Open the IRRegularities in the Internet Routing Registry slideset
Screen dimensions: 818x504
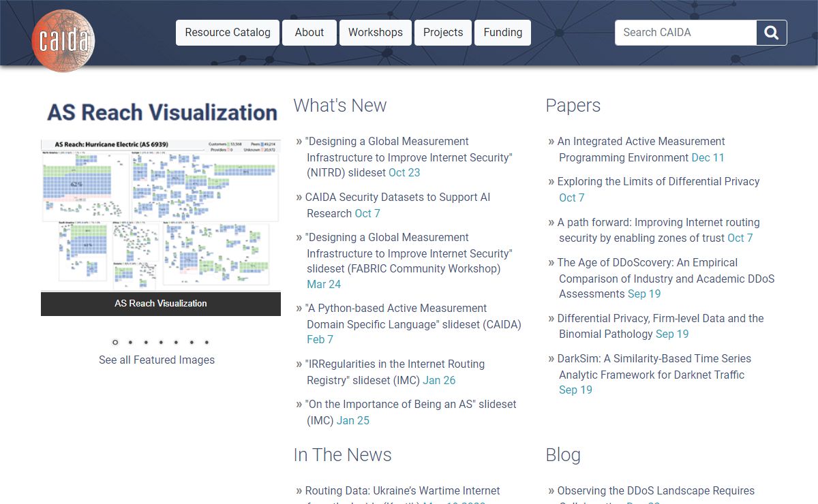click(x=395, y=372)
